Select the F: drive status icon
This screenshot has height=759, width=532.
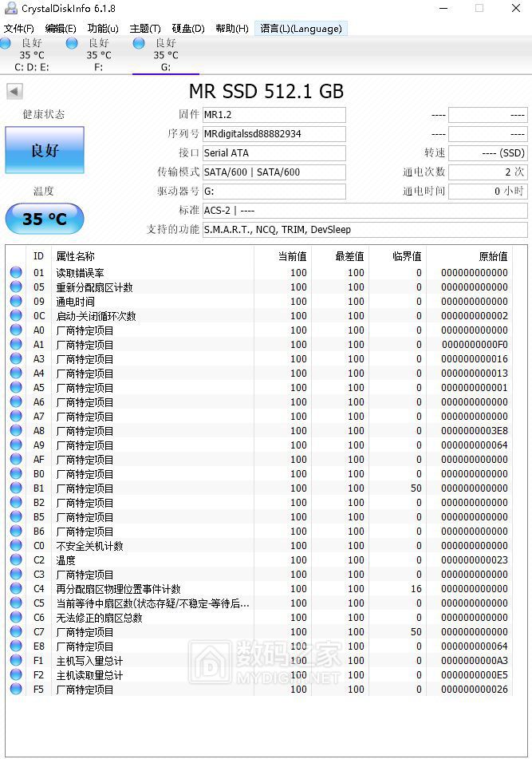(72, 43)
